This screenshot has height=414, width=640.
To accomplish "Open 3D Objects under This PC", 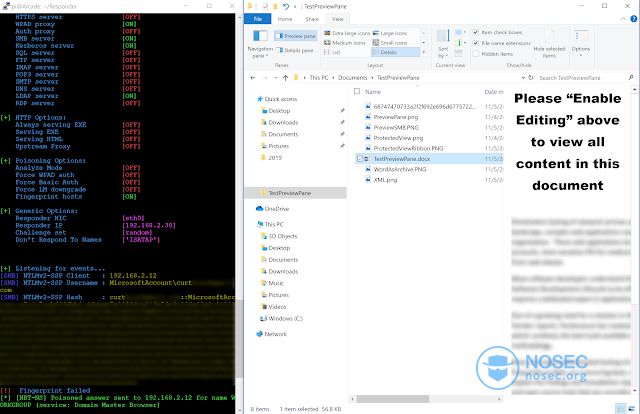I will coord(283,236).
